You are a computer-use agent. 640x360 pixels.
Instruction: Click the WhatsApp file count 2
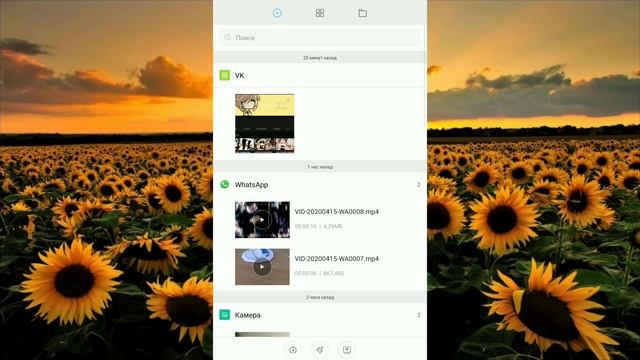pos(419,185)
